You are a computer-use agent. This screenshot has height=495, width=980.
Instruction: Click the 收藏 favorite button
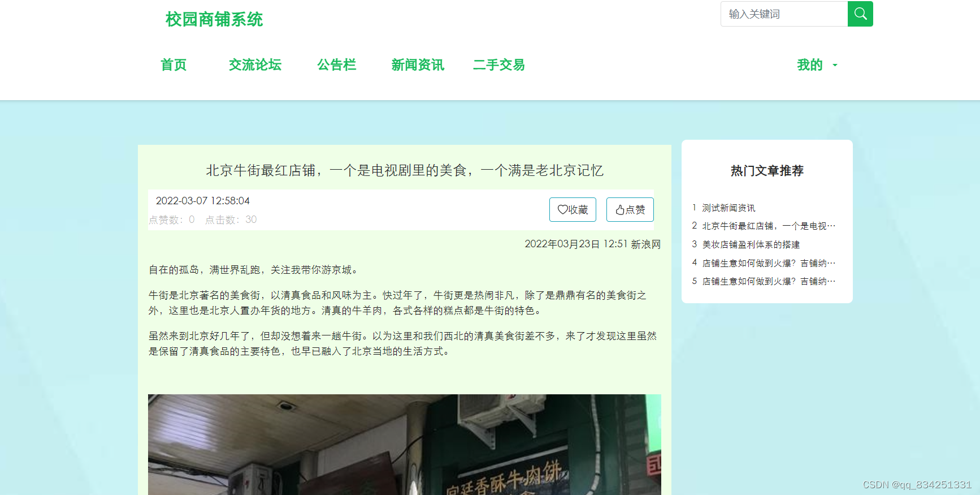(x=573, y=209)
